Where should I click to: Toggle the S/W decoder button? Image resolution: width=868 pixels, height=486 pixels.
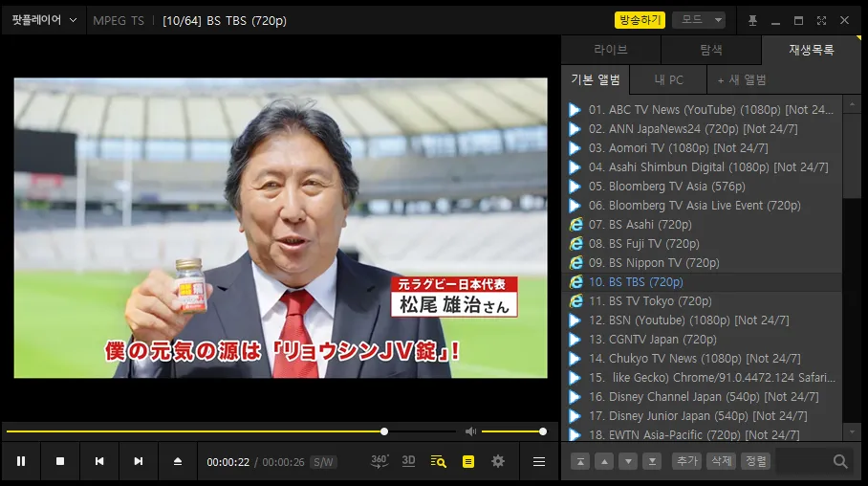click(x=323, y=462)
